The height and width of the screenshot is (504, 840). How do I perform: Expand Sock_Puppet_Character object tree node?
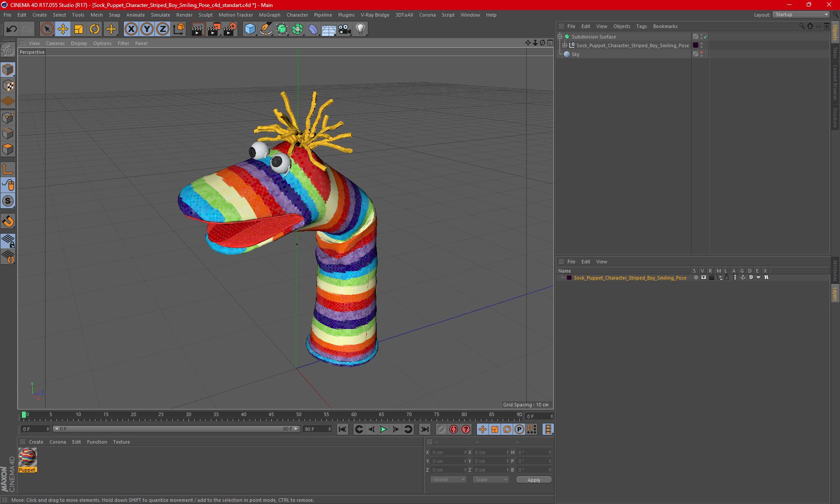565,45
